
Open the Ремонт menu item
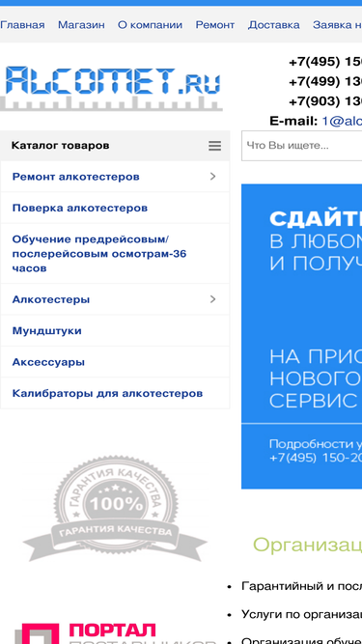pos(215,25)
